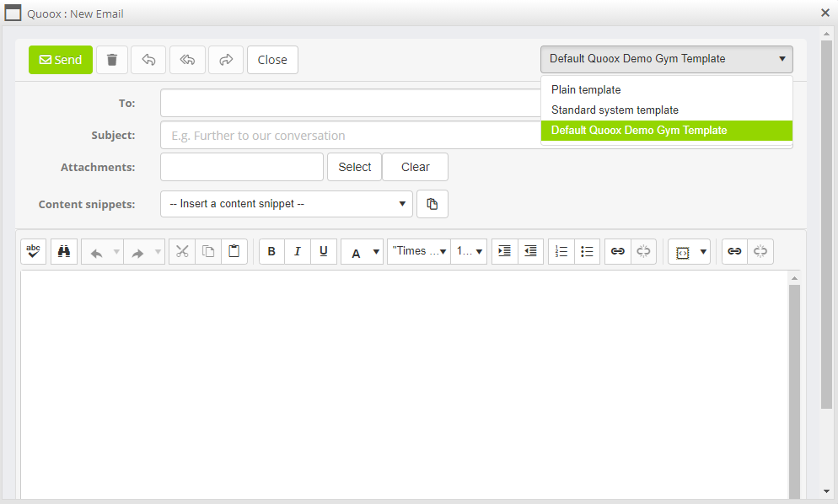This screenshot has width=838, height=504.
Task: Click the "Content snippets:" label
Action: pos(87,204)
